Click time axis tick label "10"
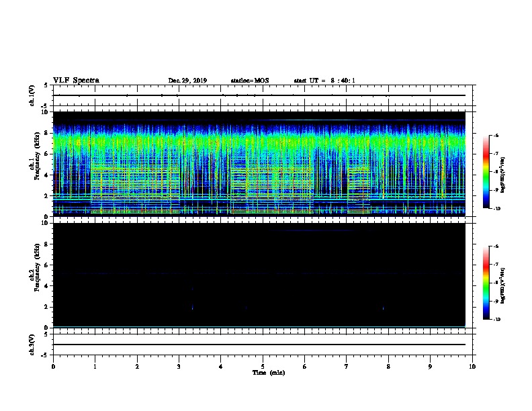 tap(472, 366)
